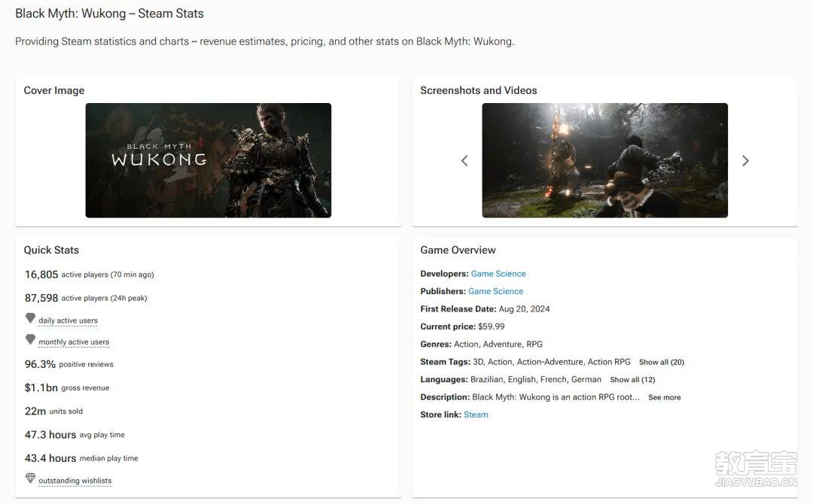Screen dimensions: 813x504
Task: Select the 22m units sold stat
Action: click(53, 411)
